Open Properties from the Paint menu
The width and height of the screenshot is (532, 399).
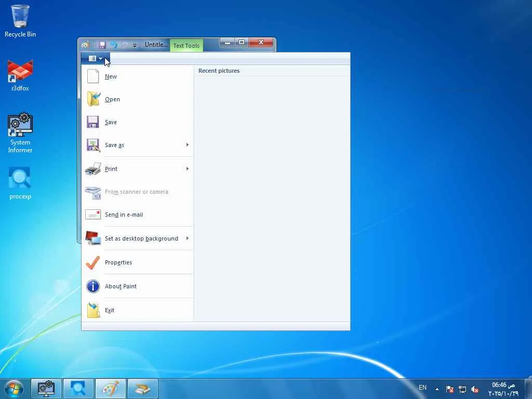click(x=137, y=262)
